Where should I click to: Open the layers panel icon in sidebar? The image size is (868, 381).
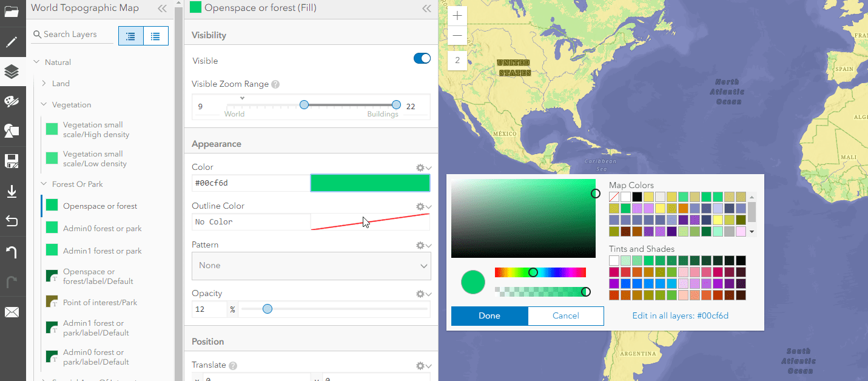tap(13, 72)
